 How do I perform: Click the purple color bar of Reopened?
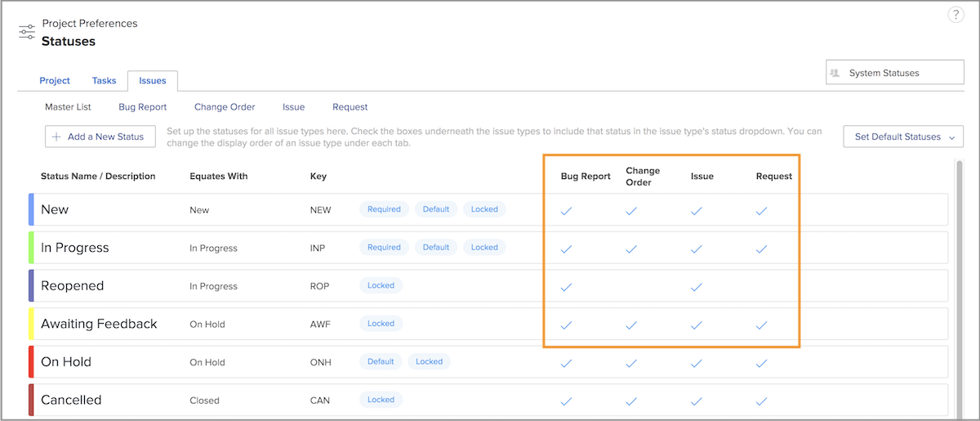pos(31,286)
